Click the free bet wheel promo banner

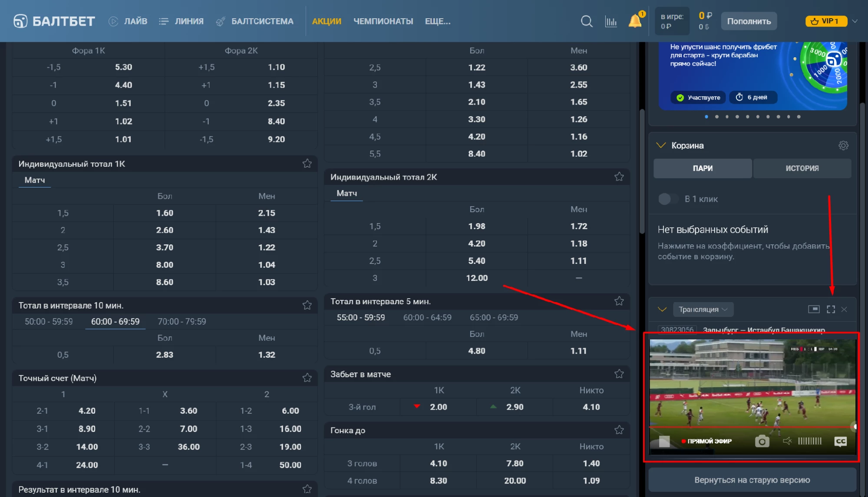pos(752,76)
